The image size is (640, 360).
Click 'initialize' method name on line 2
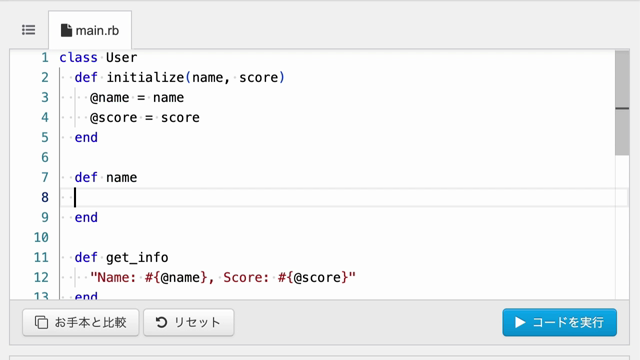coord(145,78)
